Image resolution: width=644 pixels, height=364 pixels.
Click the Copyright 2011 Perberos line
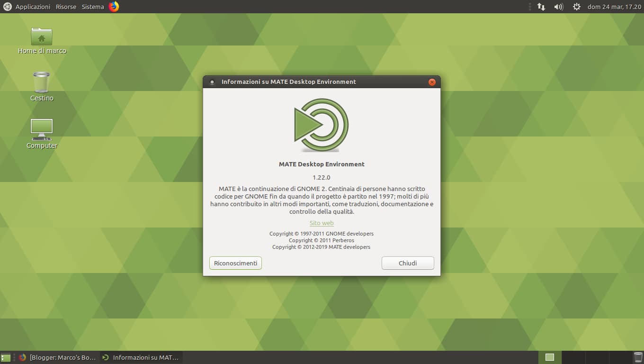(x=322, y=240)
